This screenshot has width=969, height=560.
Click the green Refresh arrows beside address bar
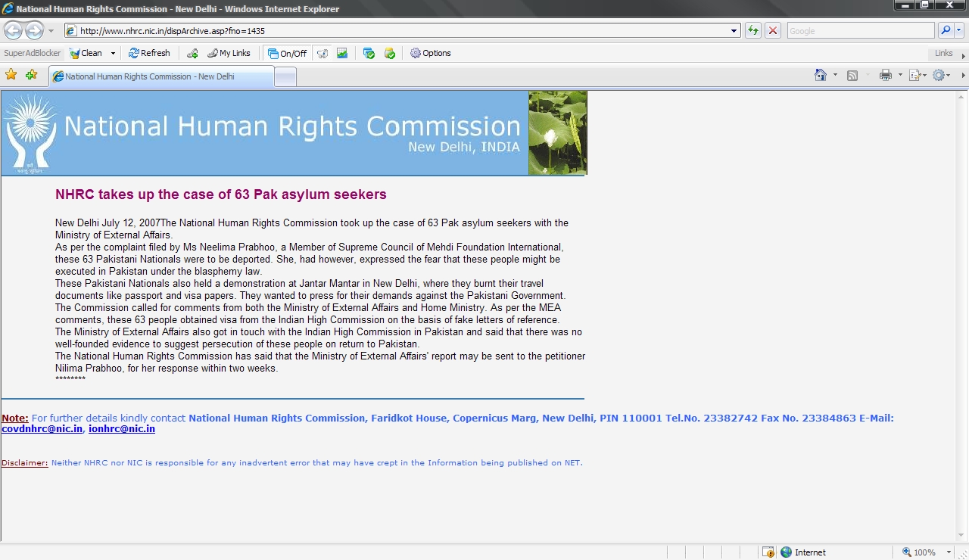click(753, 31)
